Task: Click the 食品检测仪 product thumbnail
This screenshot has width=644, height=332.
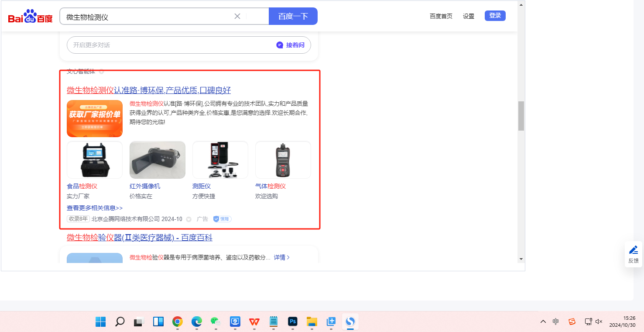Action: click(x=95, y=160)
